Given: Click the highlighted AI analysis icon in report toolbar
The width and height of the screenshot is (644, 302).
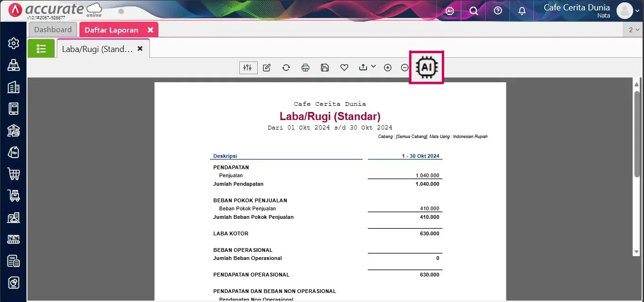Looking at the screenshot, I should tap(426, 68).
